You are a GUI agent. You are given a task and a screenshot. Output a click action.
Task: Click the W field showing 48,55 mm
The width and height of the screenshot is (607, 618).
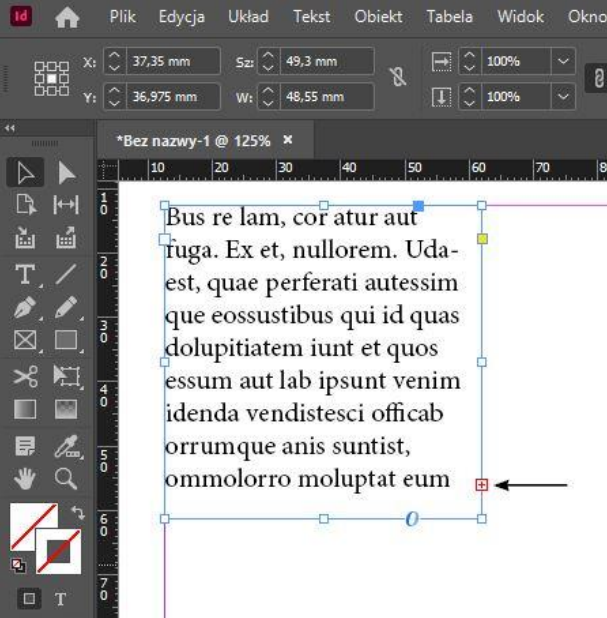tap(326, 96)
